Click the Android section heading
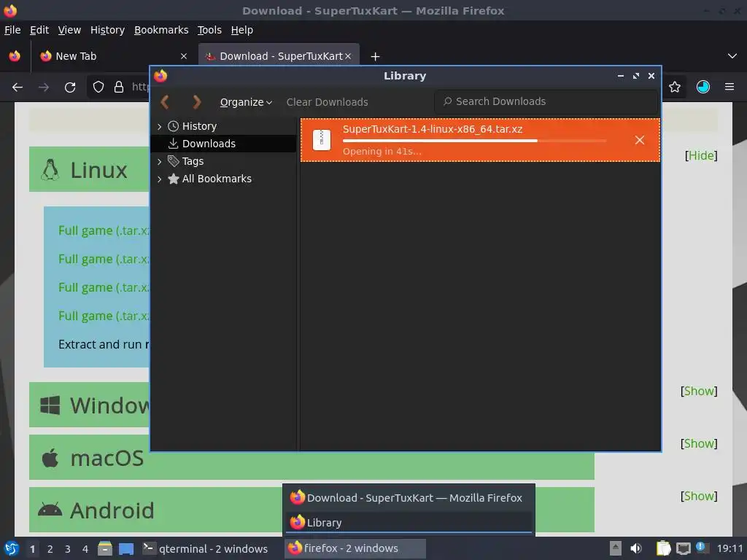The image size is (747, 560). pos(112,510)
